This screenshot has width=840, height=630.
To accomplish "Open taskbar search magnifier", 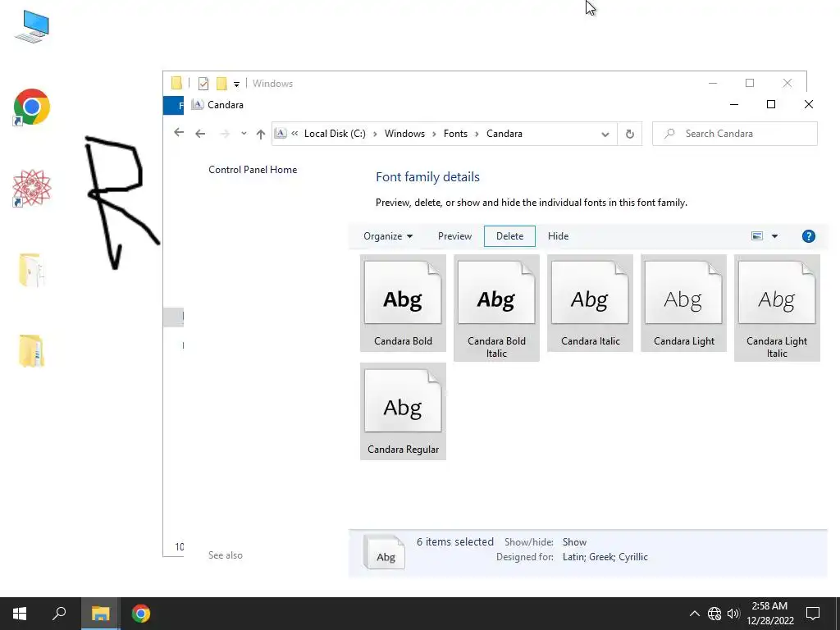I will pos(59,614).
